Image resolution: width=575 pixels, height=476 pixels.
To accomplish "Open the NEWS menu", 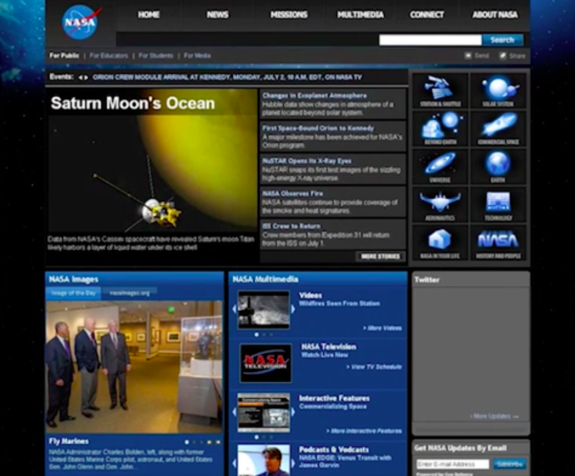I will pos(217,15).
